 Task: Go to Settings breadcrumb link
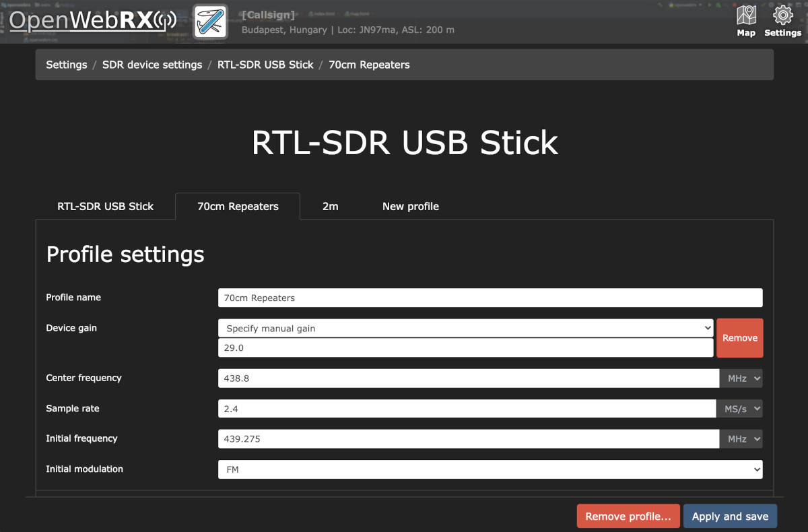click(x=66, y=65)
